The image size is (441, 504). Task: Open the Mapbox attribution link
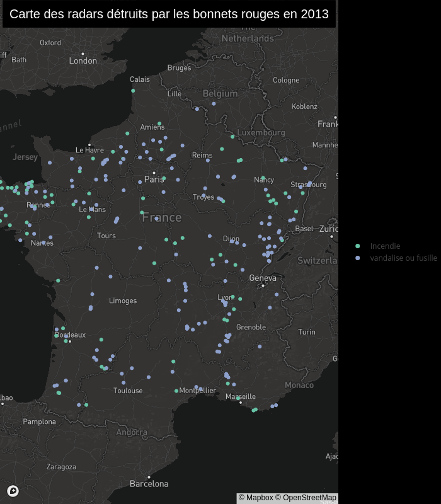click(256, 498)
